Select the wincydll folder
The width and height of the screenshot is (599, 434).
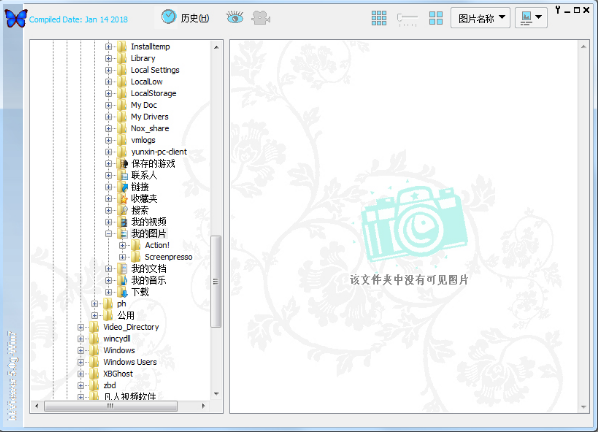click(117, 338)
